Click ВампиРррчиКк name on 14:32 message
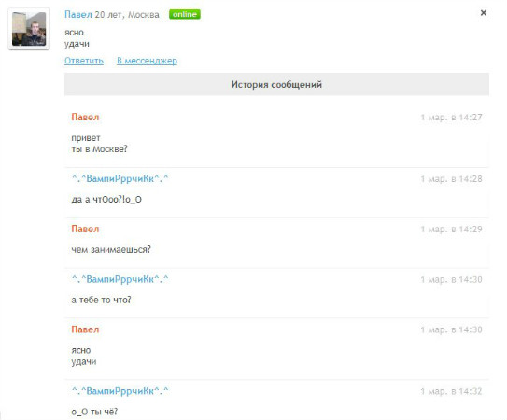The image size is (507, 420). pyautogui.click(x=120, y=391)
